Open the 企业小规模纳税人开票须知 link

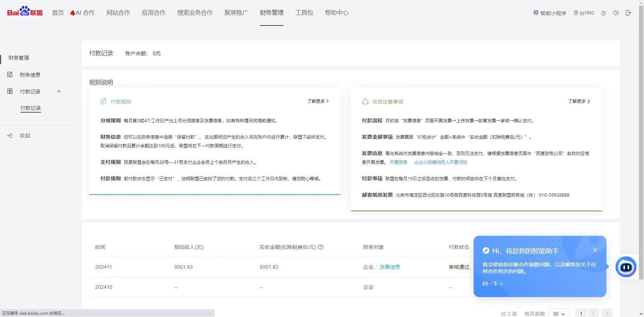tap(440, 162)
